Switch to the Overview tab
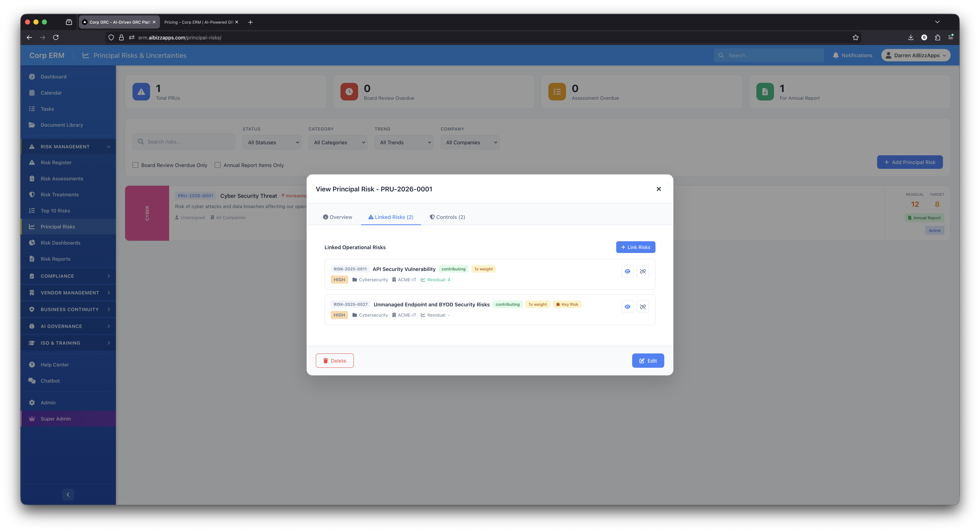 (337, 217)
